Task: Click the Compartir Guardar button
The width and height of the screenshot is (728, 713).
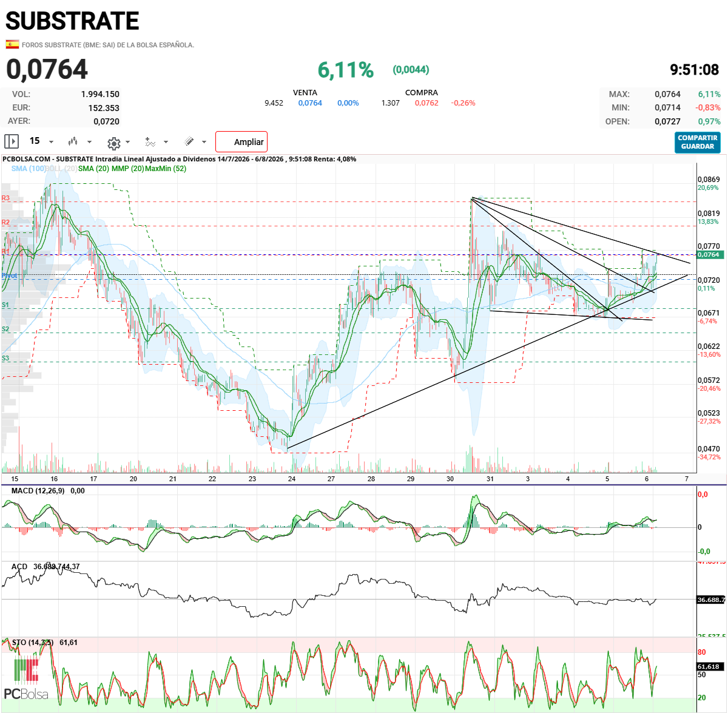Action: pyautogui.click(x=698, y=142)
